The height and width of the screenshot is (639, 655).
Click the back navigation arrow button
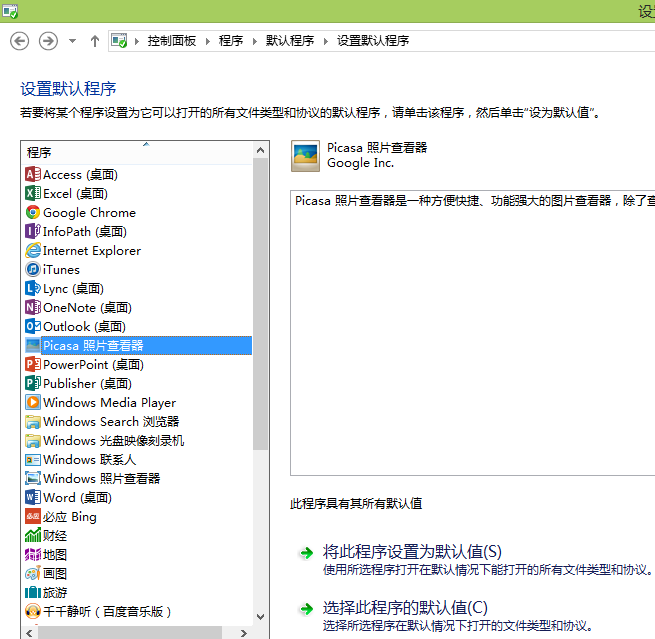19,41
